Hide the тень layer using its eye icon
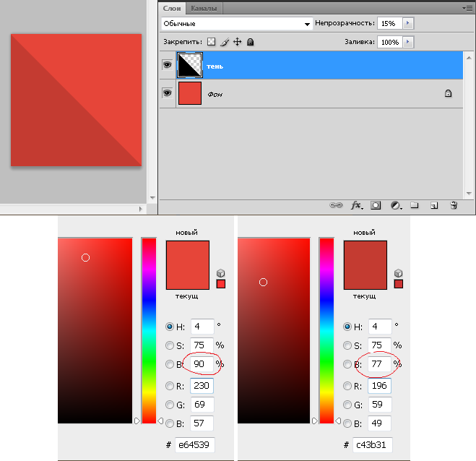476x461 pixels. (167, 66)
